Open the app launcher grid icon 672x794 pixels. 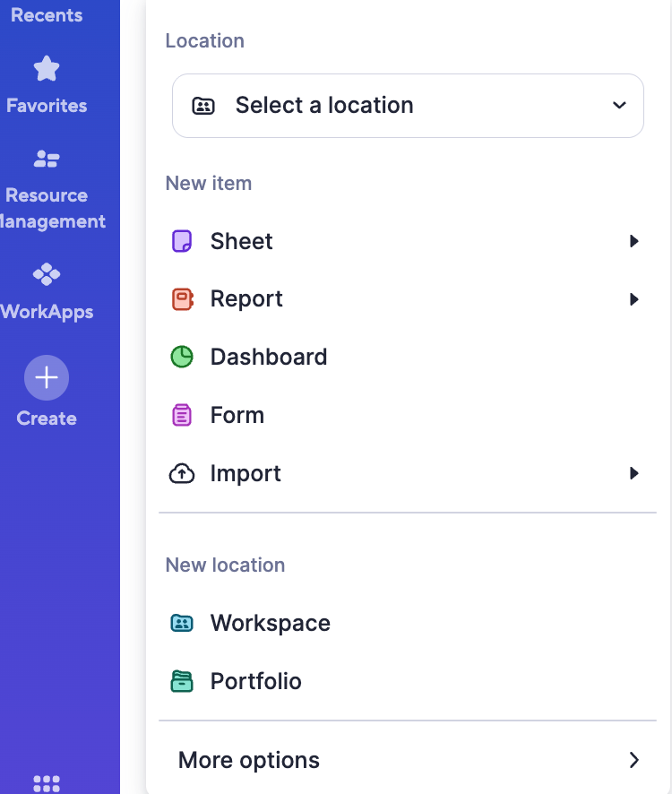[47, 783]
